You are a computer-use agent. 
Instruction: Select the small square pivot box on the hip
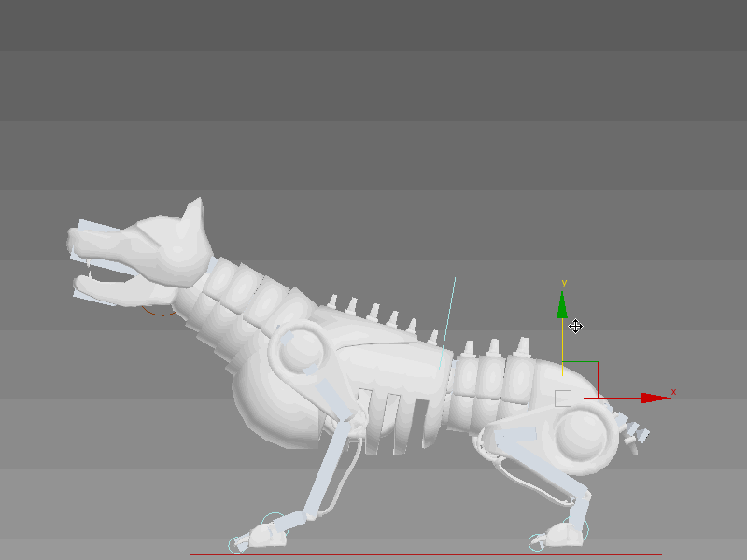[563, 399]
